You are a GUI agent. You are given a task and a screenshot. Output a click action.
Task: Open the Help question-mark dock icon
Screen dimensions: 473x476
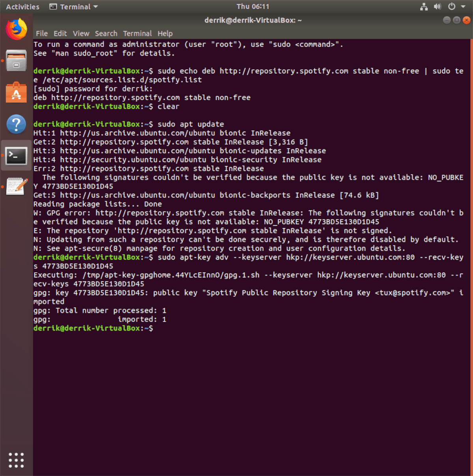[16, 124]
